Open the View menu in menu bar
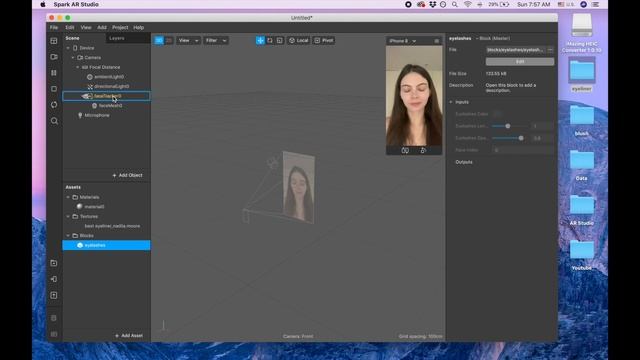 pos(86,27)
